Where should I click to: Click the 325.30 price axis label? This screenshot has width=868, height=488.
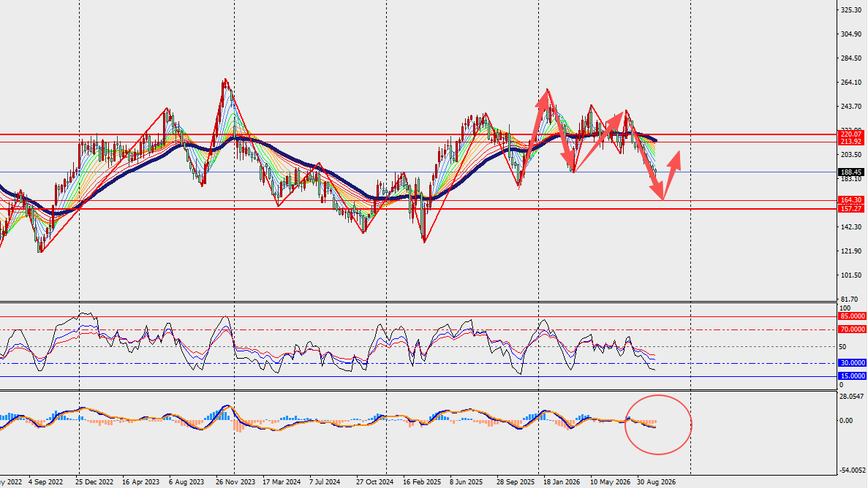click(851, 10)
